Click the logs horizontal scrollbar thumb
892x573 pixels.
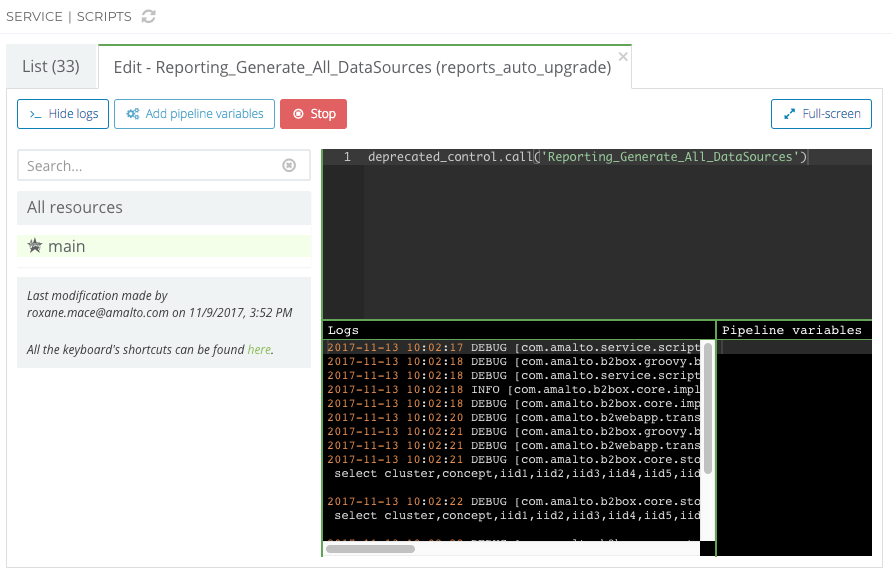coord(370,548)
